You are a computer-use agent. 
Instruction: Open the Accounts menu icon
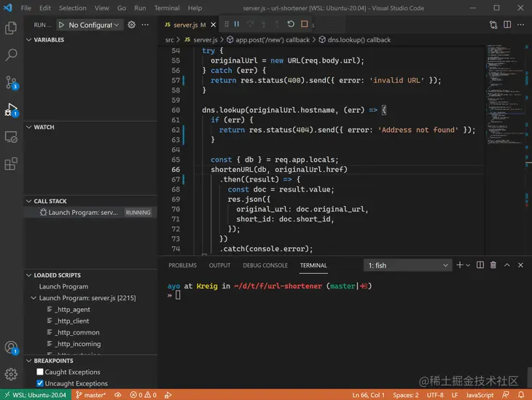11,348
